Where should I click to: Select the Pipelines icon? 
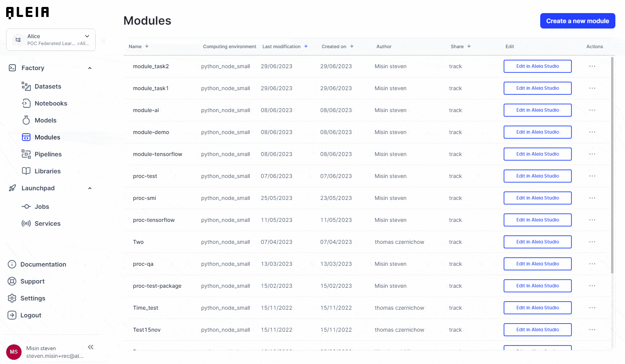[x=26, y=154]
